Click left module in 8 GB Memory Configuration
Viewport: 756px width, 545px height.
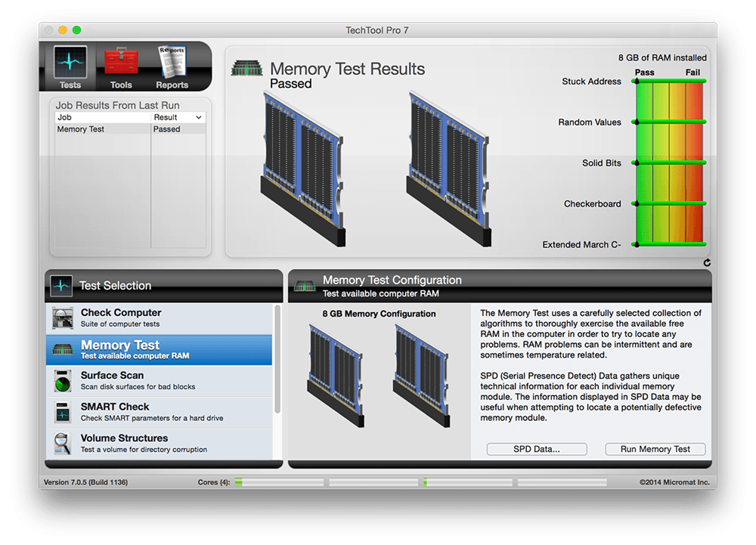click(x=336, y=376)
